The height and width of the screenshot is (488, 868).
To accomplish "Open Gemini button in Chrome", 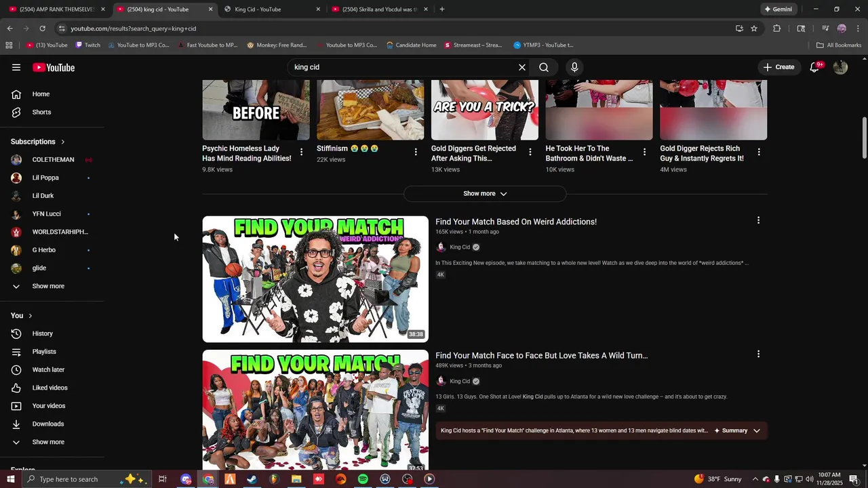I will pos(778,9).
